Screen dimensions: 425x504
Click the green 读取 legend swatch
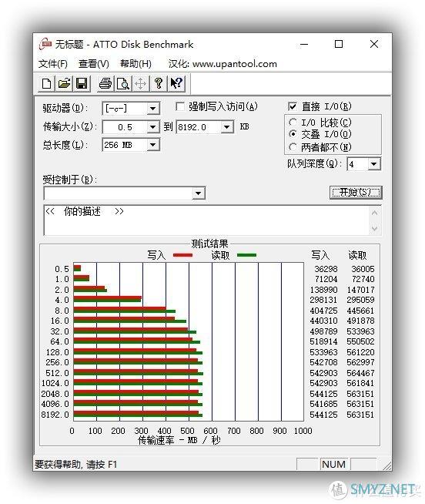[246, 255]
